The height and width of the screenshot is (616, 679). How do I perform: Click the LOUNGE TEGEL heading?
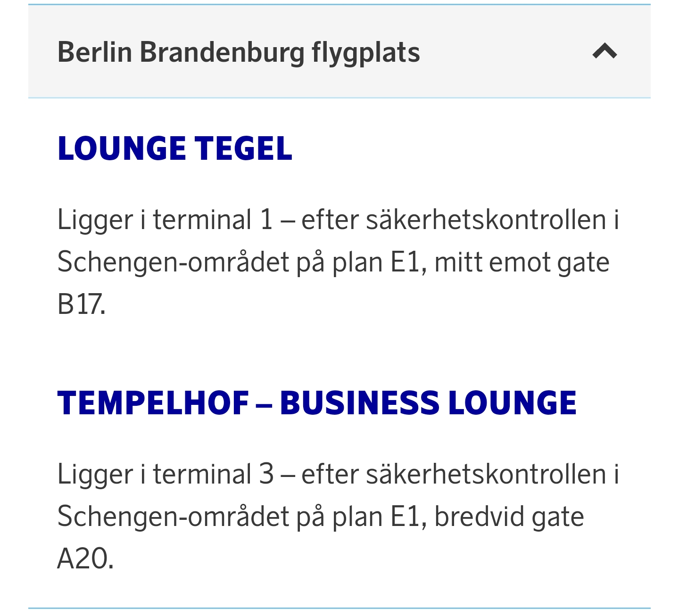175,148
